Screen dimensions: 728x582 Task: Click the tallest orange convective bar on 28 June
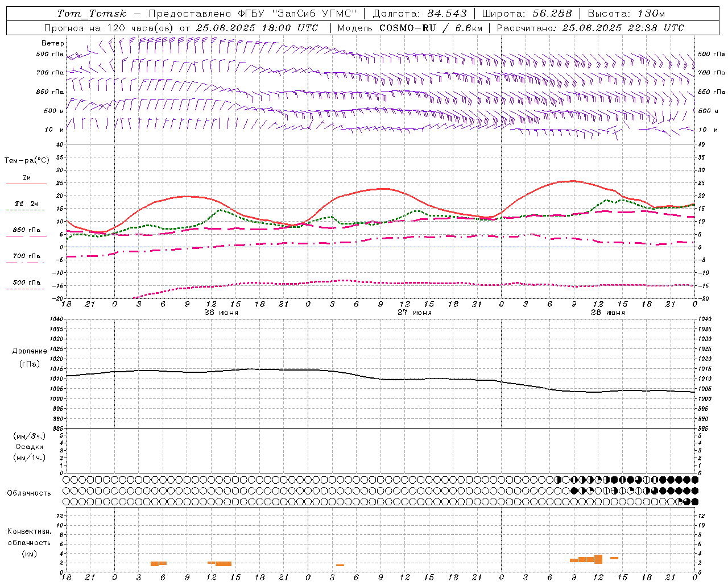(x=598, y=559)
